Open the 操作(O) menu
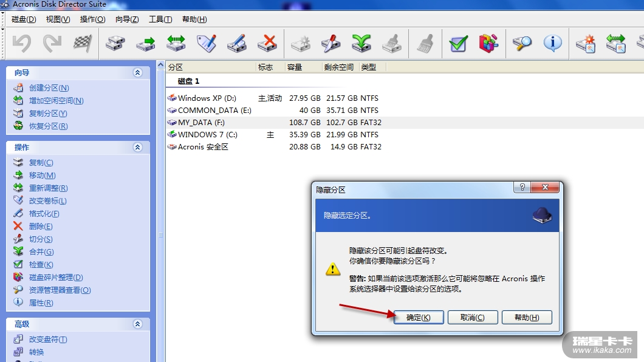Screen dimensions: 644x362 92,19
